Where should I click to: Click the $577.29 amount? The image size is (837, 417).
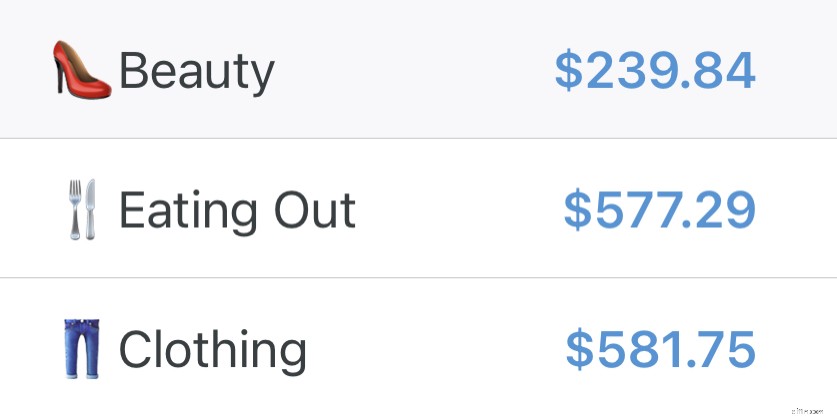(660, 210)
